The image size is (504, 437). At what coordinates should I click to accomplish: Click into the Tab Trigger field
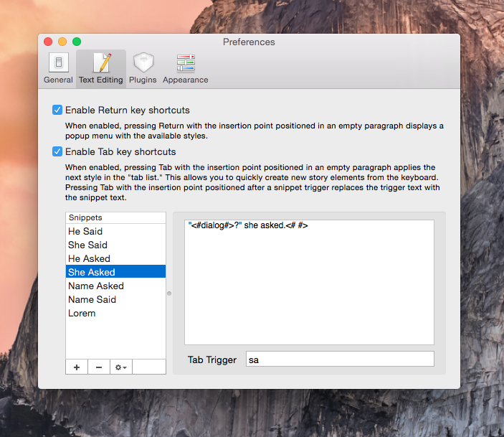point(340,359)
